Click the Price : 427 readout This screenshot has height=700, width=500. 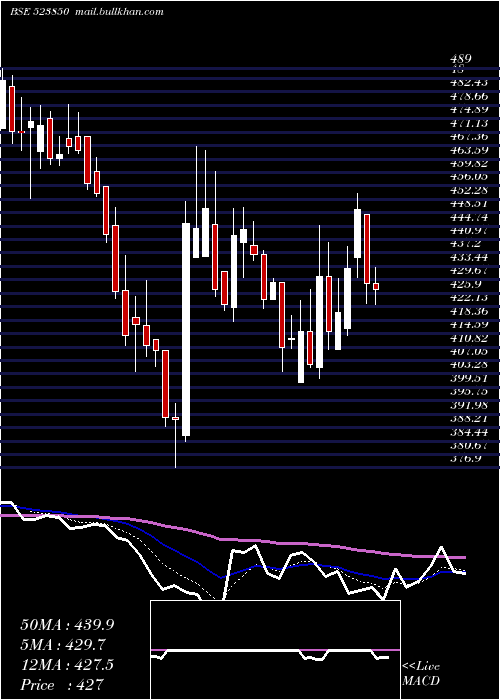point(62,684)
